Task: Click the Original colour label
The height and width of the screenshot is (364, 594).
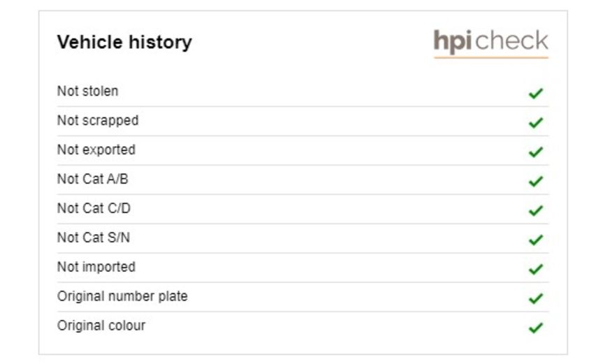Action: [x=101, y=326]
